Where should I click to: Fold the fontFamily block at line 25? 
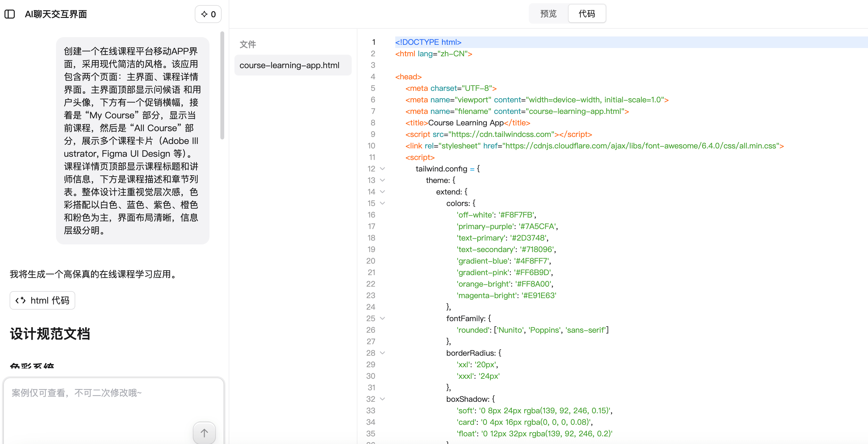click(x=382, y=318)
